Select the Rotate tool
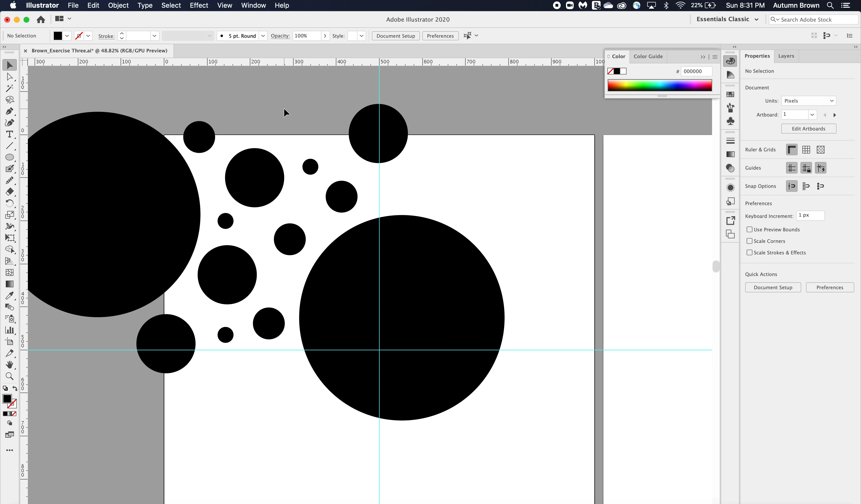Screen dimensions: 861x504 coord(10,203)
